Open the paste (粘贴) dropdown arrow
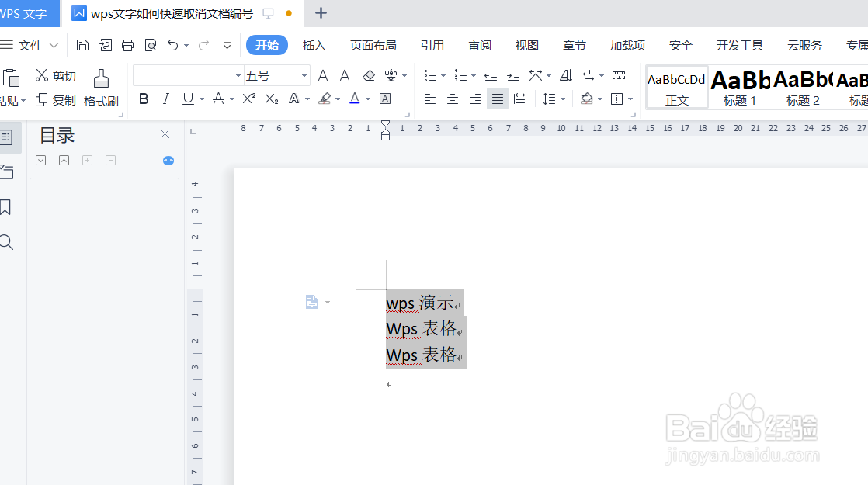Viewport: 868px width, 485px height. point(23,101)
